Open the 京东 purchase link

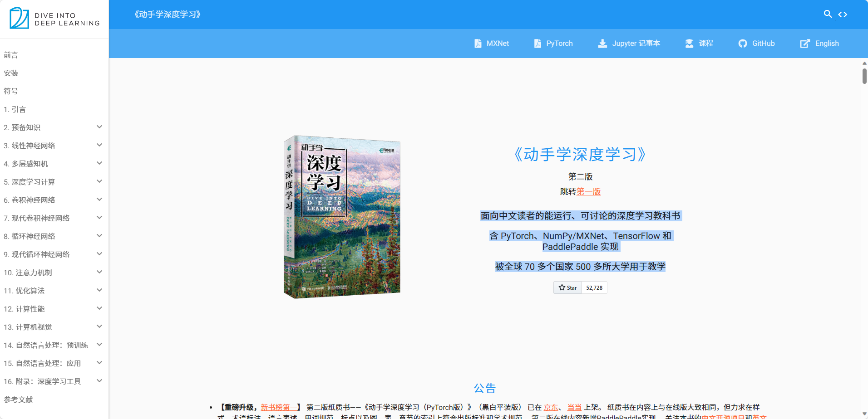coord(551,407)
